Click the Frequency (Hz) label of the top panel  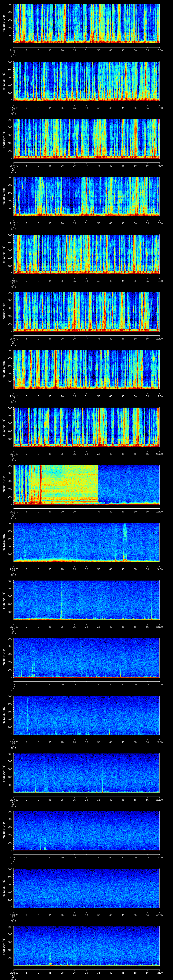tap(4, 24)
